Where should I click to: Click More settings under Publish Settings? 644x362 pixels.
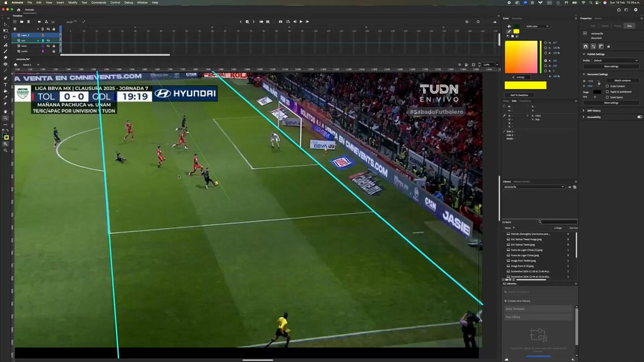[611, 67]
